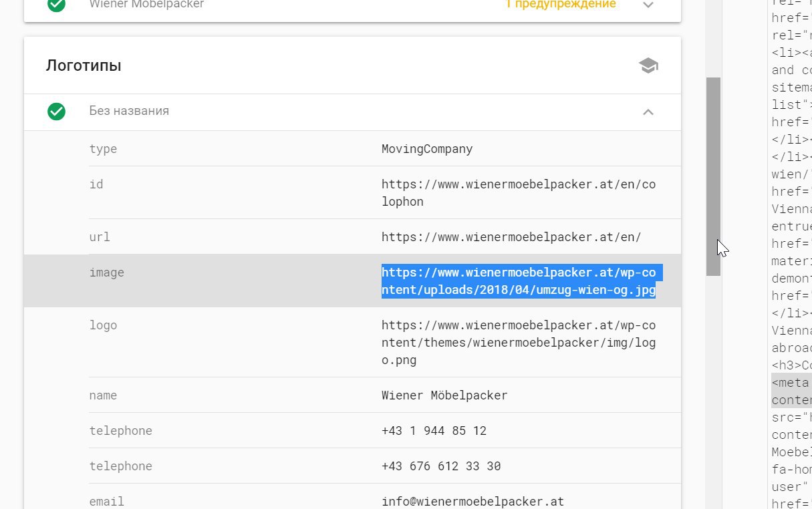Click the 'logo' property label

[x=103, y=325]
